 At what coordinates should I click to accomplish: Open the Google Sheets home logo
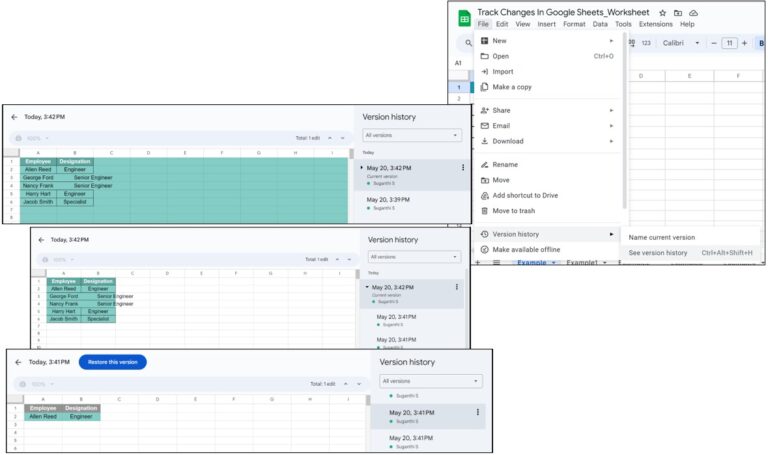point(464,19)
